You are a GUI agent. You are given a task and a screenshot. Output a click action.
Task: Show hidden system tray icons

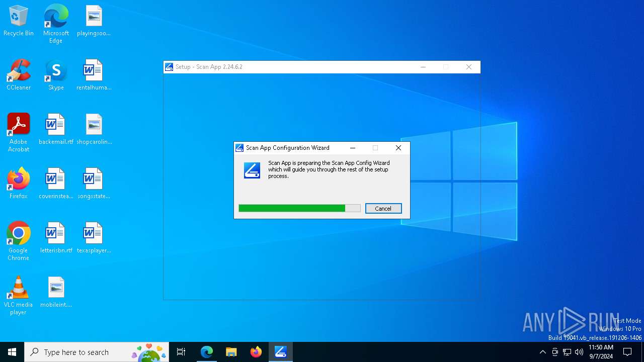click(x=542, y=352)
